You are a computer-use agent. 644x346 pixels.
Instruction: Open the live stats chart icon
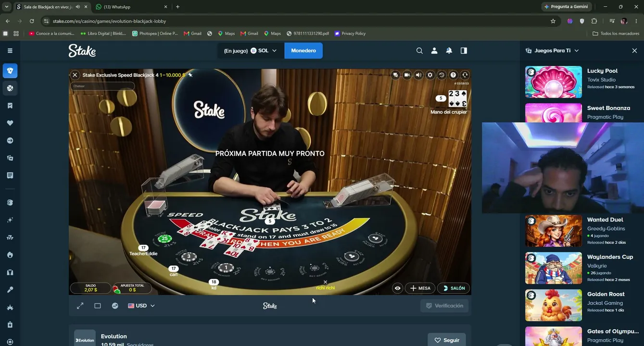tap(115, 306)
